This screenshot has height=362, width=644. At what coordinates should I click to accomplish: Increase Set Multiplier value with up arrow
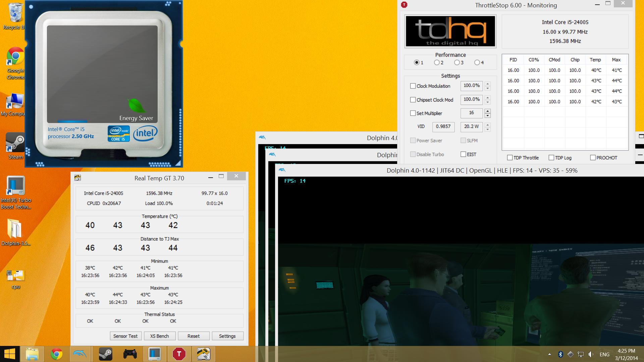point(488,111)
